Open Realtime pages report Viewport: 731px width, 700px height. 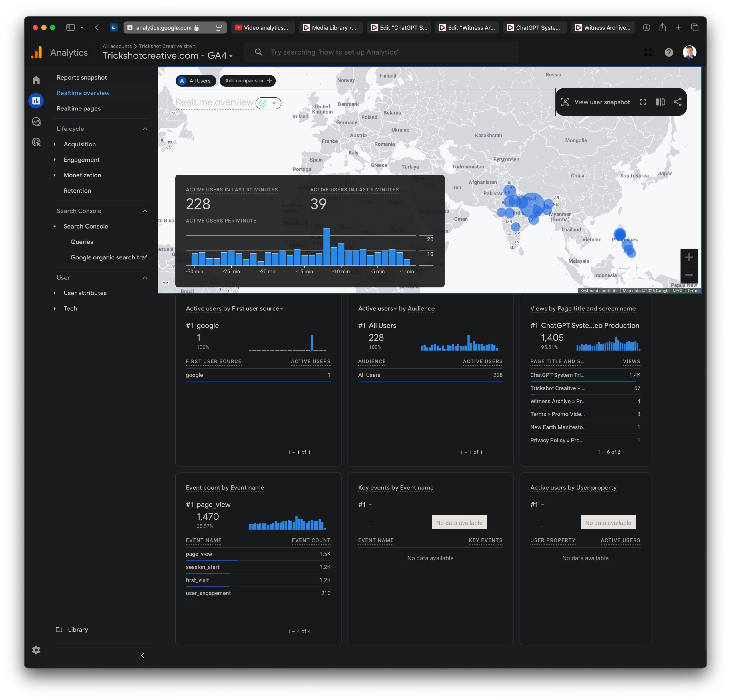(x=78, y=108)
